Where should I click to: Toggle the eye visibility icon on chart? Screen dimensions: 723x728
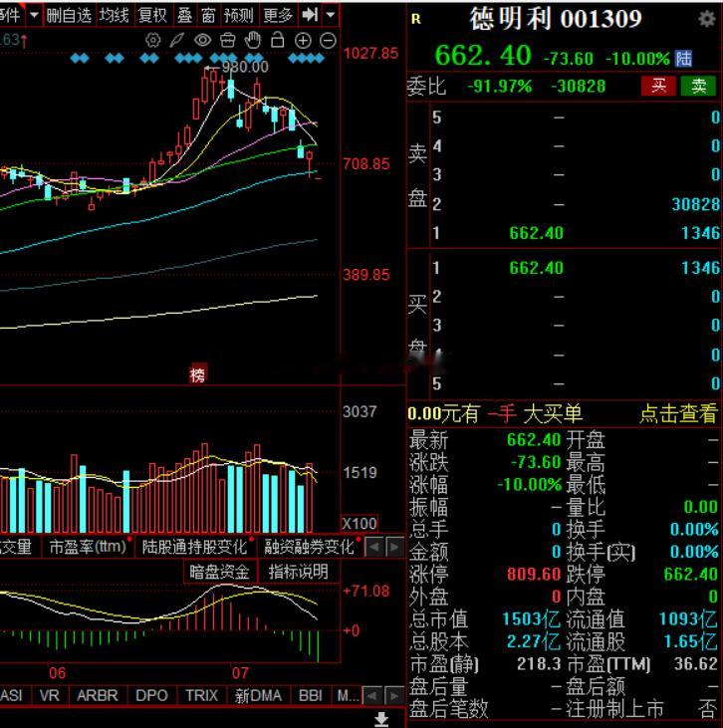(202, 41)
